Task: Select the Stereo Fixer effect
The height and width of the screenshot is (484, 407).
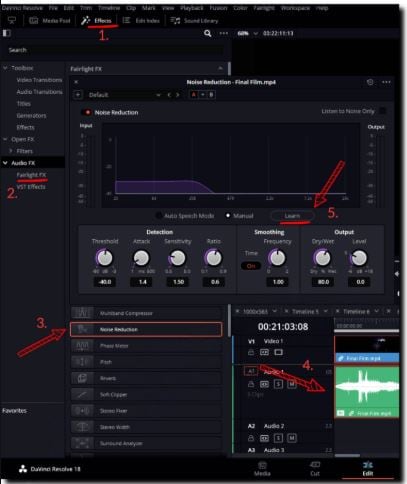Action: click(146, 411)
